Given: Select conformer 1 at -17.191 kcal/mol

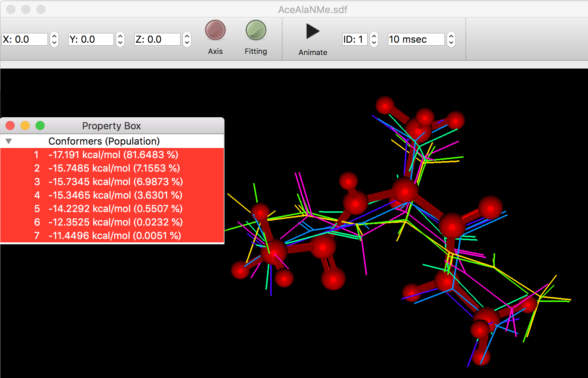Looking at the screenshot, I should 112,155.
